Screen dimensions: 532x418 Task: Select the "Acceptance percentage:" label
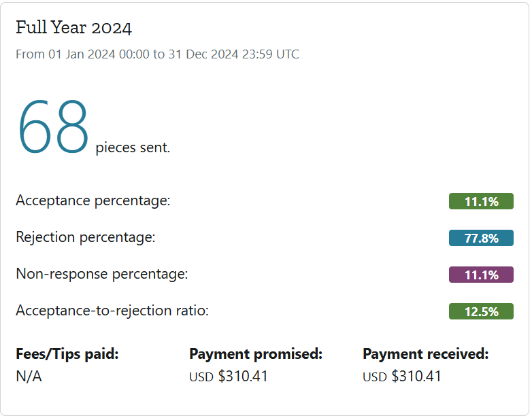(x=93, y=201)
